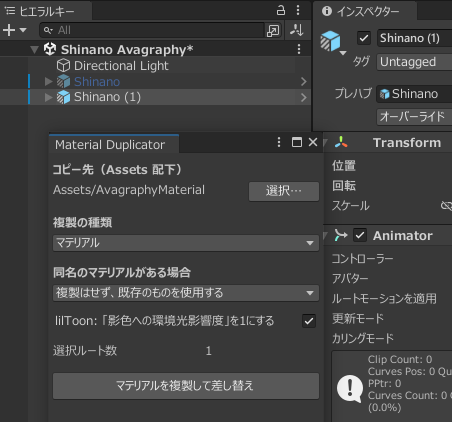Click the Assets/AvagraphyMaterial path text
This screenshot has height=422, width=452.
point(129,190)
